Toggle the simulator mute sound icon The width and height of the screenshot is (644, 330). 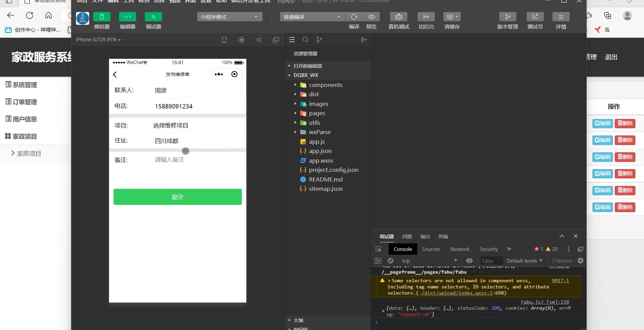pos(259,40)
